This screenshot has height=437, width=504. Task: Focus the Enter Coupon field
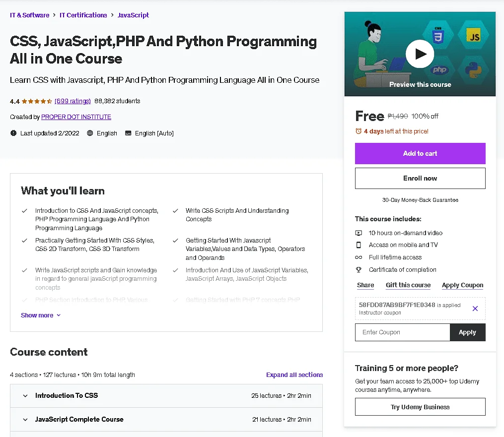click(402, 332)
